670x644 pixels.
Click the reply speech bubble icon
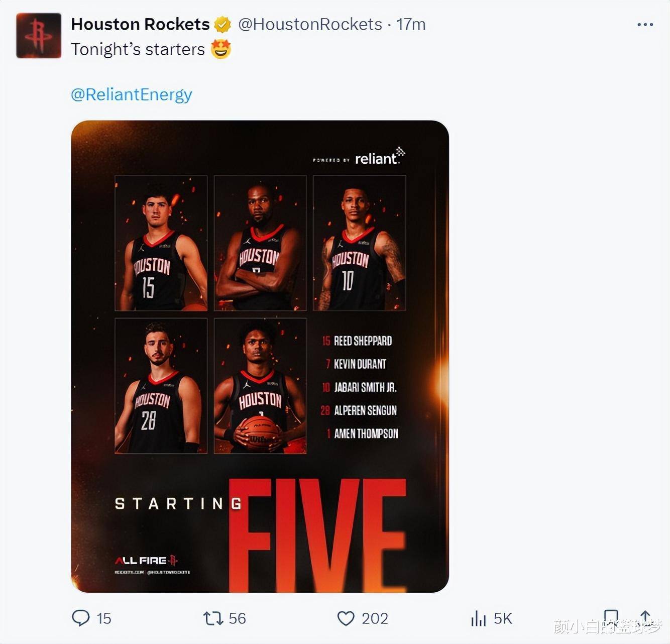(80, 617)
